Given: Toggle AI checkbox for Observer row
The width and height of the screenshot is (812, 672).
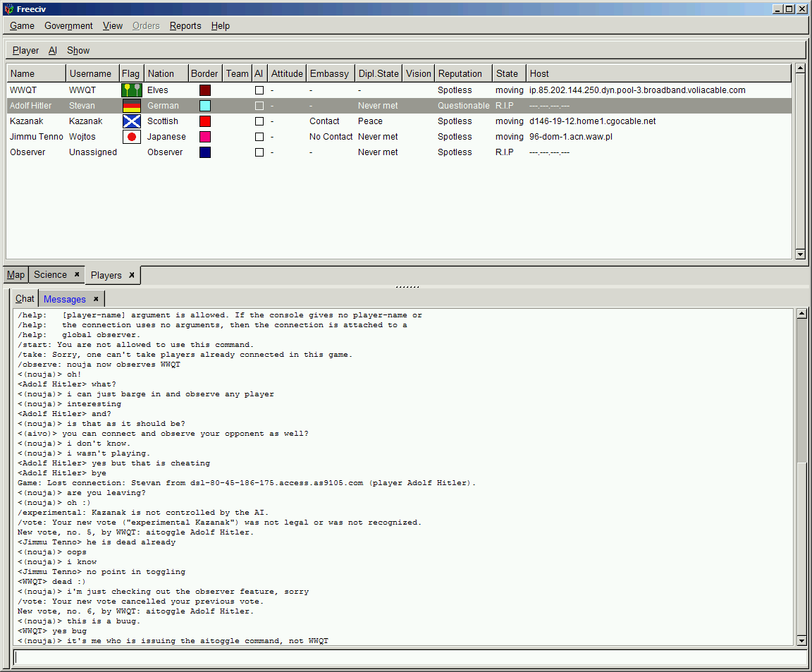Looking at the screenshot, I should tap(259, 152).
